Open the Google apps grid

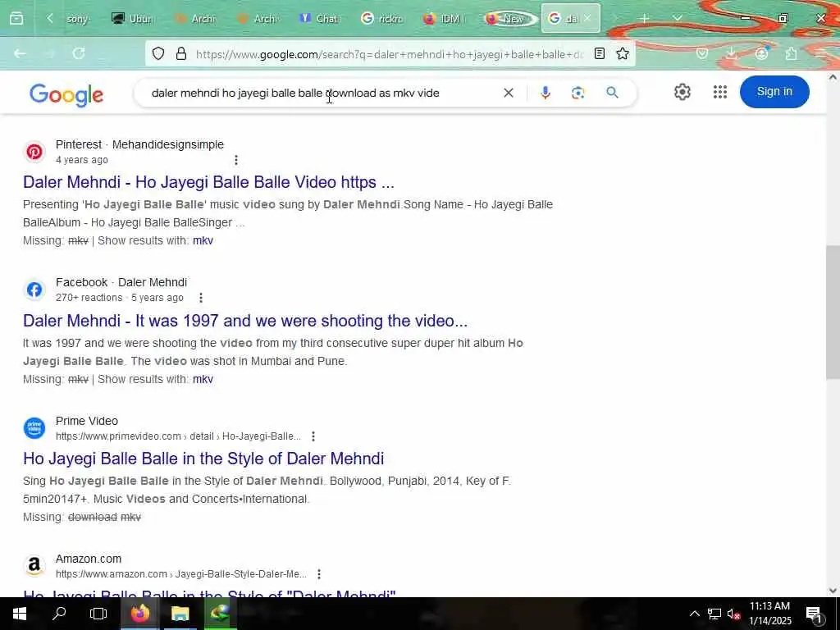click(720, 92)
